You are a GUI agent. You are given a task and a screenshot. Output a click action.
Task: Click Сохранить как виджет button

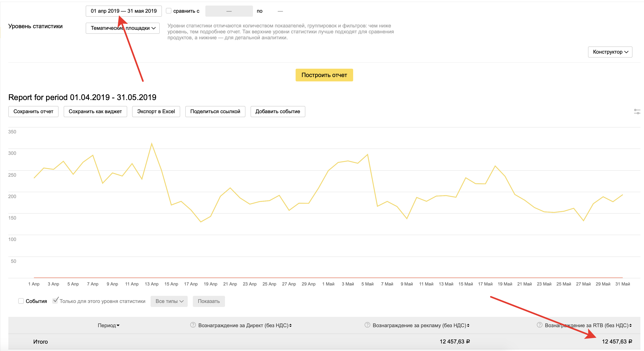95,111
